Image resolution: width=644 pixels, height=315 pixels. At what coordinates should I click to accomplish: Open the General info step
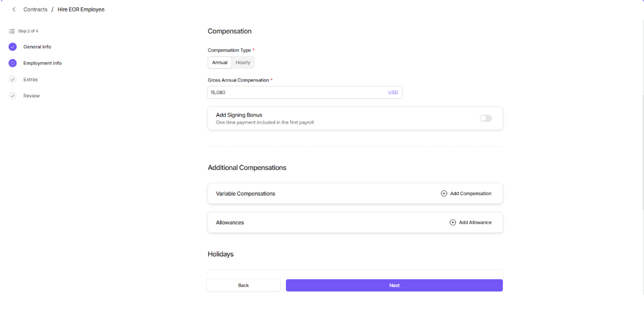click(x=37, y=47)
